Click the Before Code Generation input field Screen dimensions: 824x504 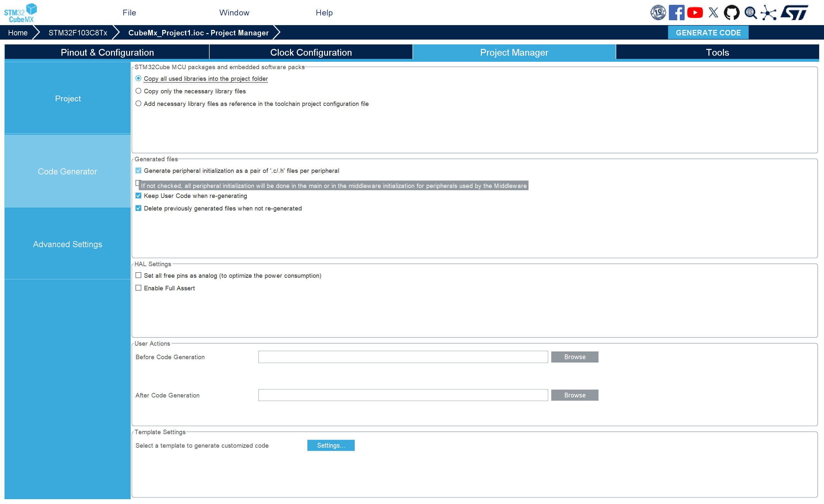(403, 357)
